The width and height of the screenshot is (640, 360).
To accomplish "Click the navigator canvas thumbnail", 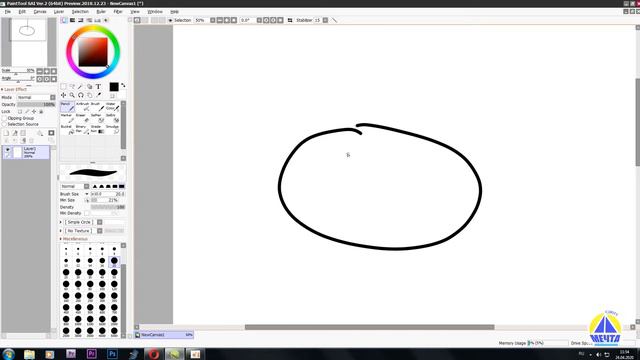I will pyautogui.click(x=28, y=42).
